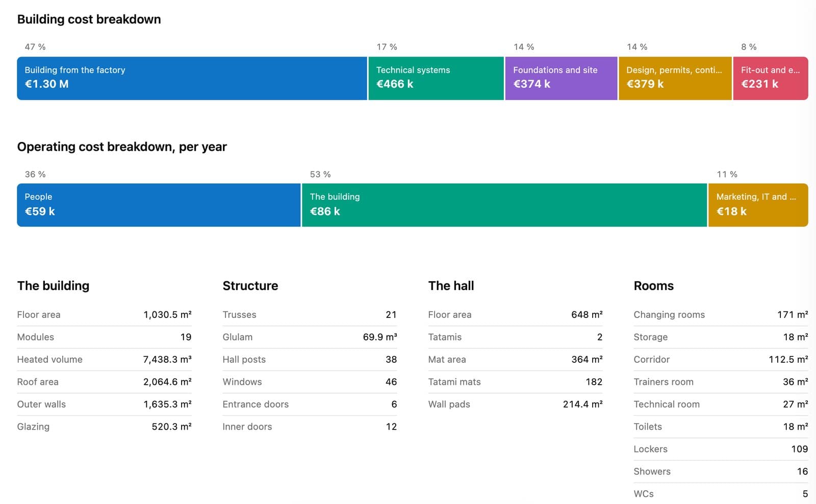The image size is (816, 504).
Task: Click the 8 % percentage label
Action: (x=749, y=47)
